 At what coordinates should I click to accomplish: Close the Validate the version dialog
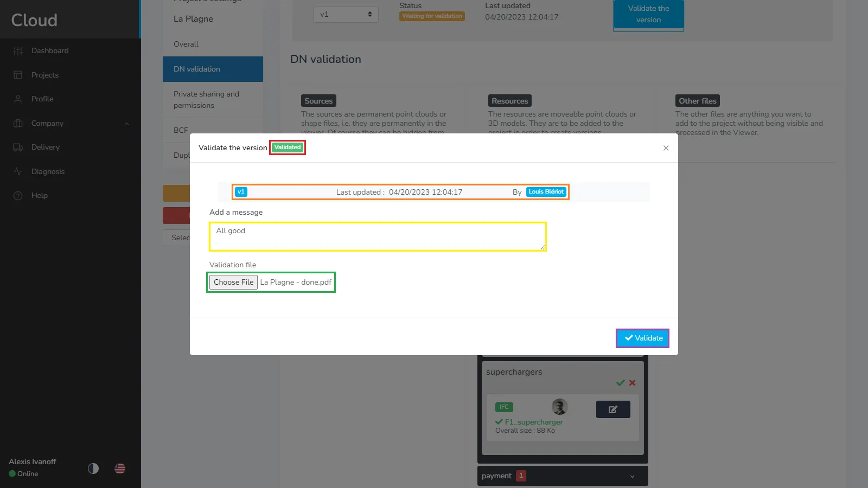point(666,148)
